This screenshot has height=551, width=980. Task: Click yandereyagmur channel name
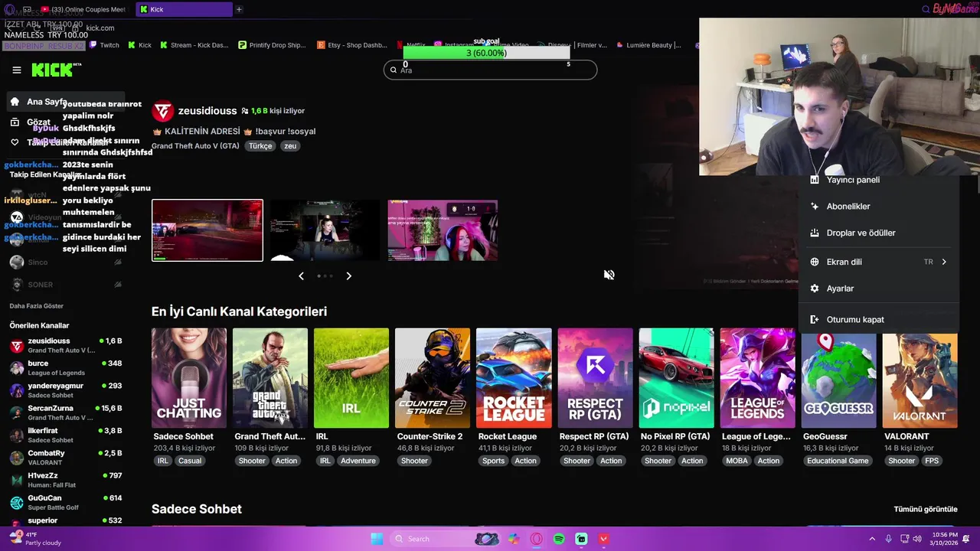click(x=56, y=386)
